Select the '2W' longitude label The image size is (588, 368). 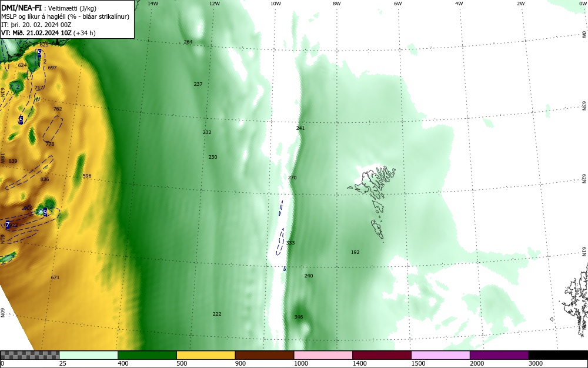coord(520,4)
